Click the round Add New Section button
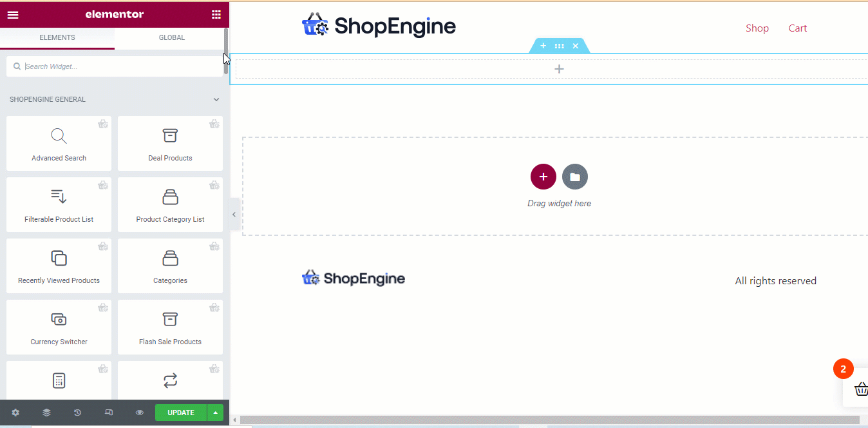This screenshot has width=868, height=428. 543,177
